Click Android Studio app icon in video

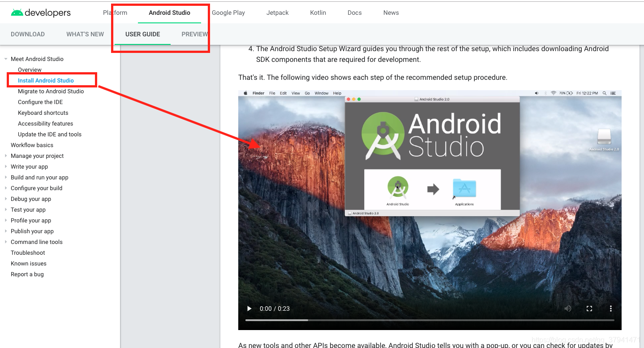398,188
